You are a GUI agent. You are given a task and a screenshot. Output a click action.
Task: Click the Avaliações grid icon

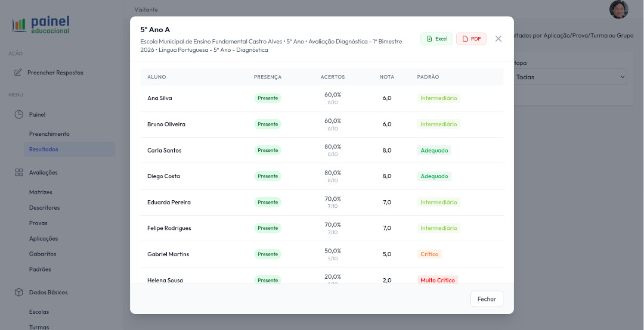tap(18, 172)
